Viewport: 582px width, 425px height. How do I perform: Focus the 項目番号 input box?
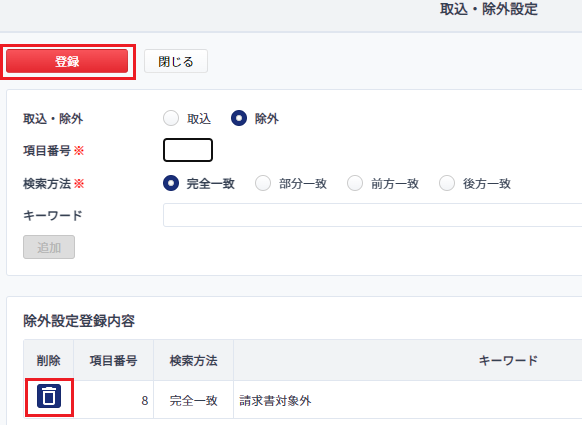pos(188,150)
